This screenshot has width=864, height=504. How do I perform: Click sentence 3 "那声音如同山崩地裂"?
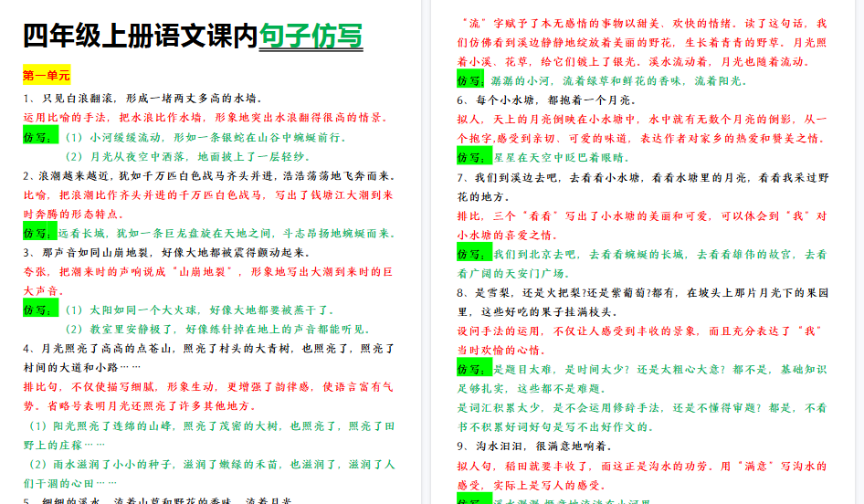click(x=167, y=253)
